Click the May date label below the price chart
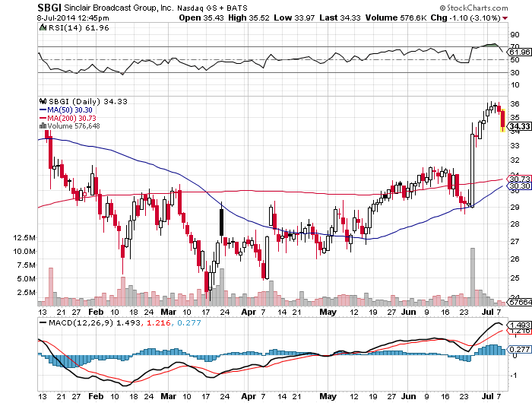 328,312
